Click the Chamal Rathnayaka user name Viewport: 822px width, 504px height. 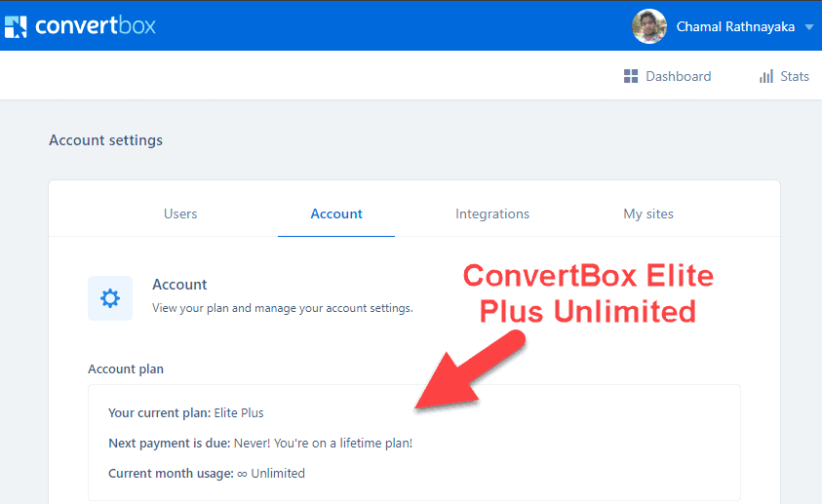click(x=735, y=26)
